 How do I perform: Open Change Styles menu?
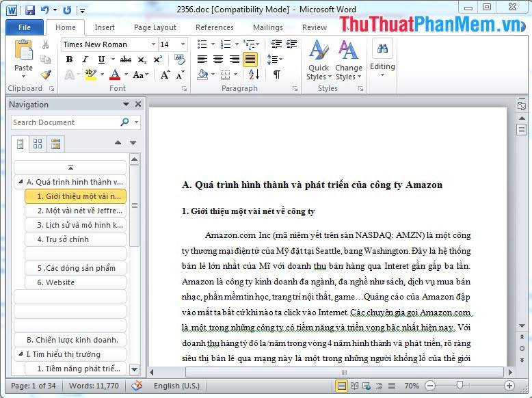pyautogui.click(x=349, y=60)
